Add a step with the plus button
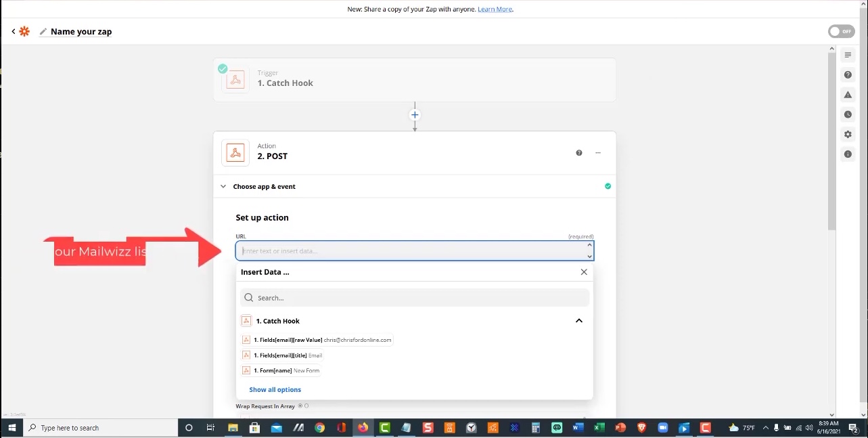Image resolution: width=868 pixels, height=438 pixels. coord(415,115)
